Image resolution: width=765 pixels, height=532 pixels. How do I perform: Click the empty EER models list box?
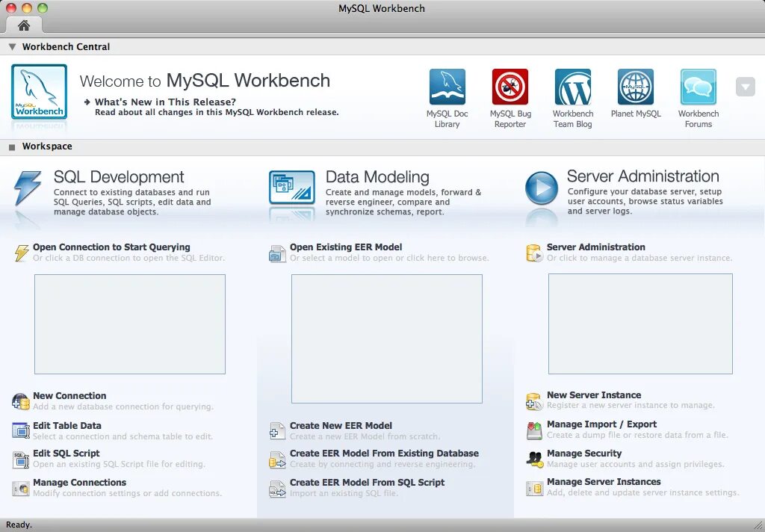tap(387, 338)
